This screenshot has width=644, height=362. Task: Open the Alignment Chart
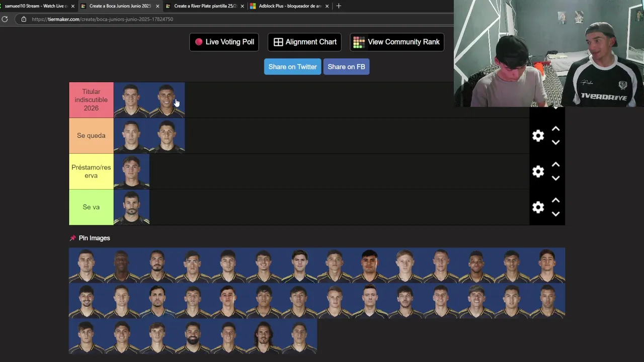(x=305, y=42)
